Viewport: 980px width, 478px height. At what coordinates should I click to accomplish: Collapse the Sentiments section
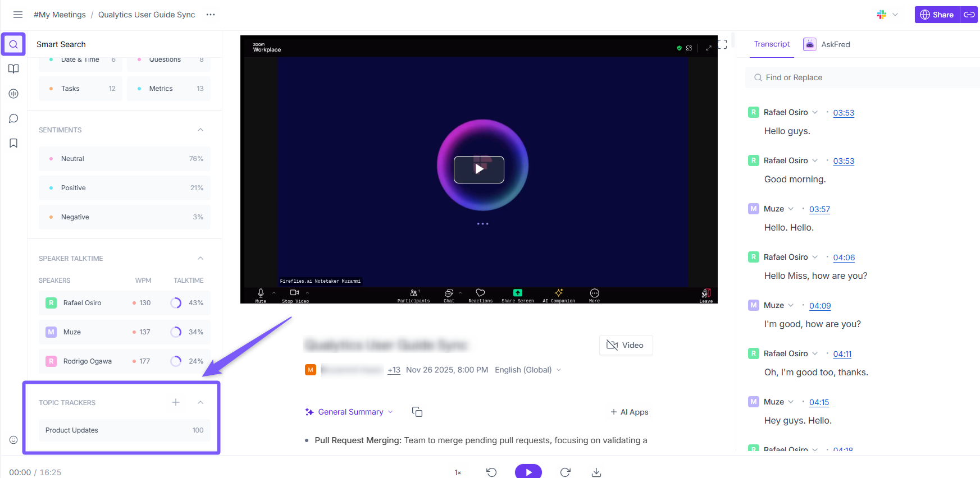coord(200,130)
